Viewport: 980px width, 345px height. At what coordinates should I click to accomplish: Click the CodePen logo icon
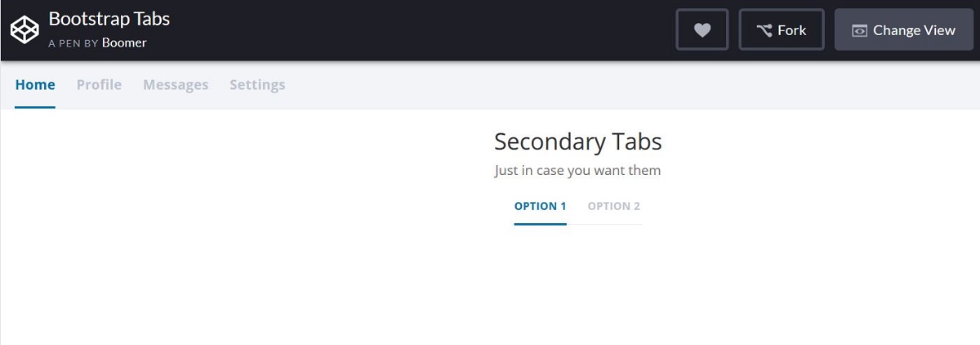pos(24,30)
